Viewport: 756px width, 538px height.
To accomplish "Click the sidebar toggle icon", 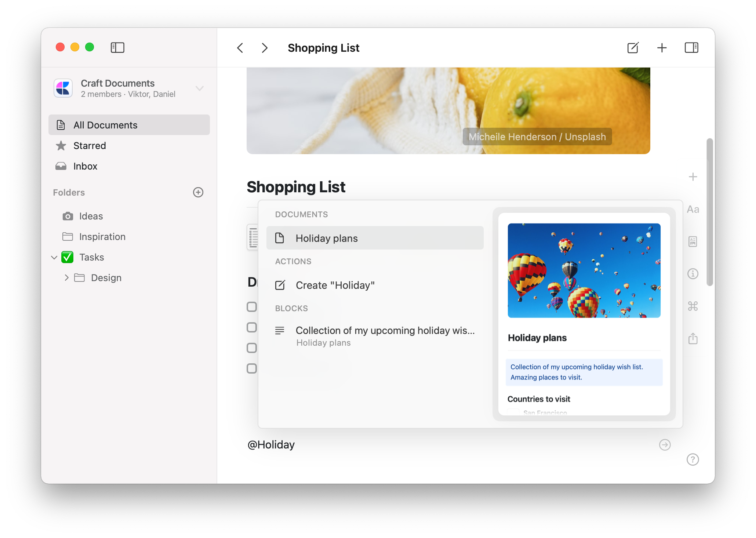I will point(116,47).
